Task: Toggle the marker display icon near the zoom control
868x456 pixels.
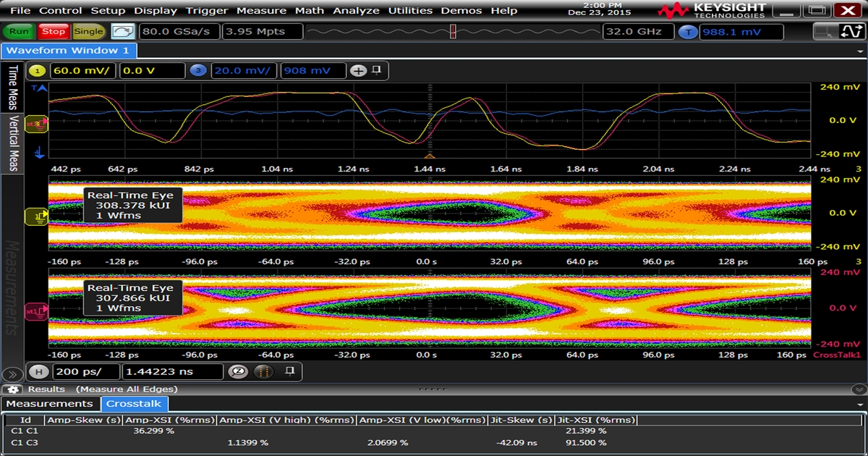Action: click(263, 371)
